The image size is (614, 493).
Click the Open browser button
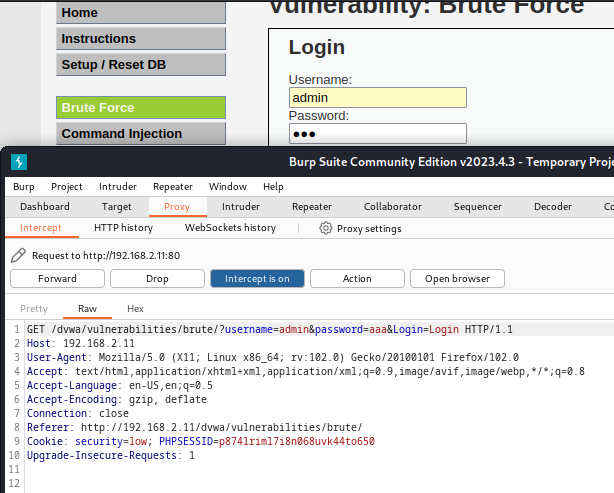click(457, 278)
